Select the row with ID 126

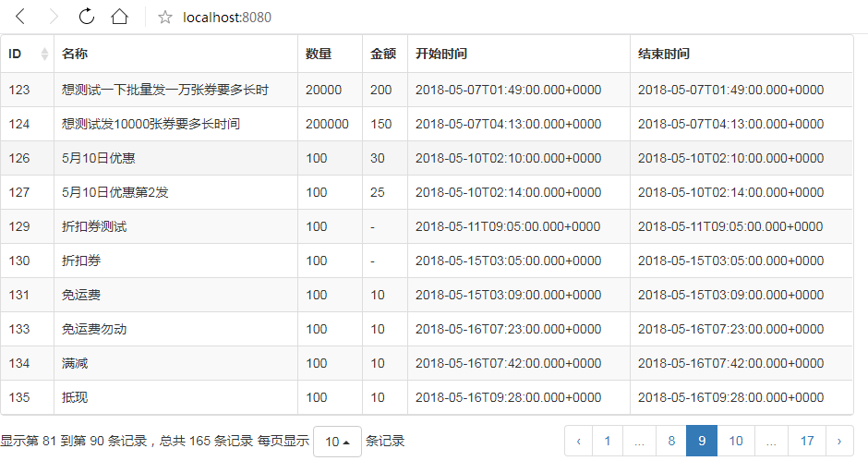click(x=19, y=158)
